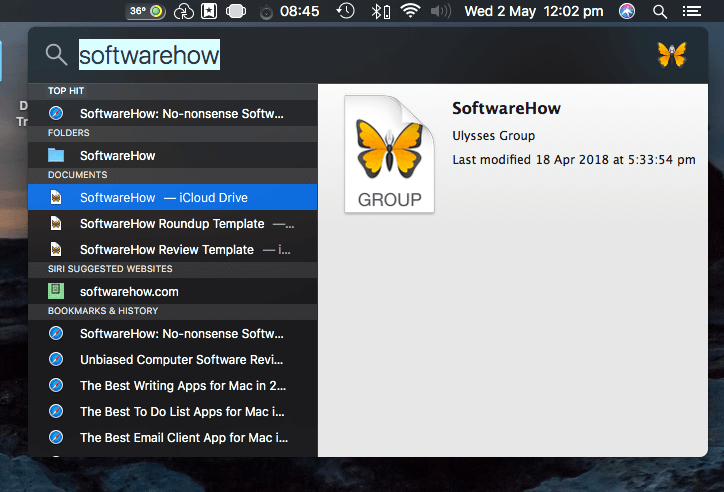
Task: Click the volume speaker icon in the menu bar
Action: coord(440,11)
